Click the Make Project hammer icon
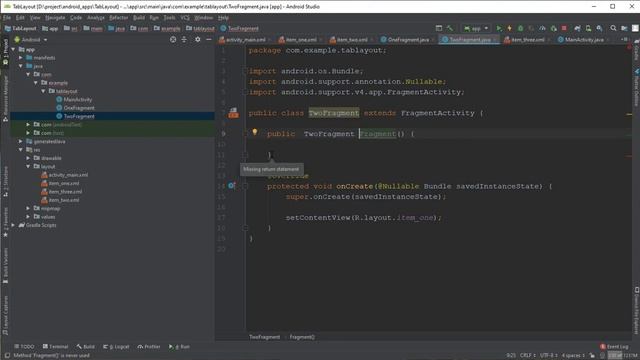Screen dimensions: 640x360 coord(450,28)
